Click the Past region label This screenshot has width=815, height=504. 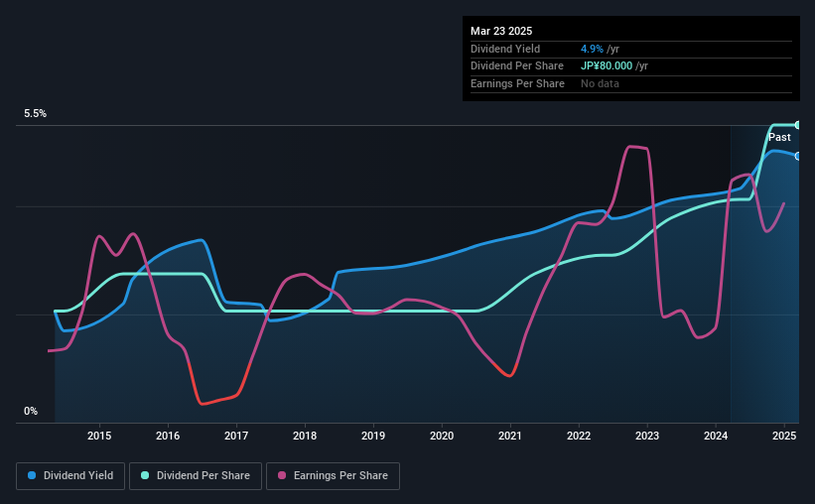click(779, 137)
